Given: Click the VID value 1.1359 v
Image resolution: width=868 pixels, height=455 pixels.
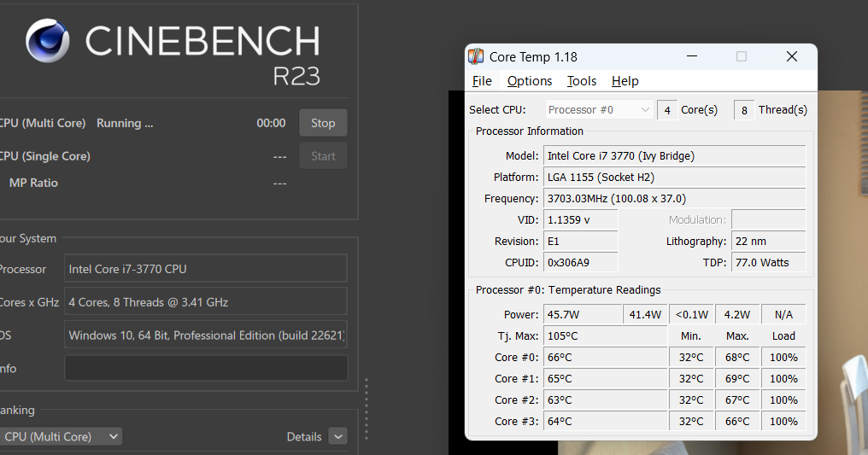Looking at the screenshot, I should pos(581,220).
